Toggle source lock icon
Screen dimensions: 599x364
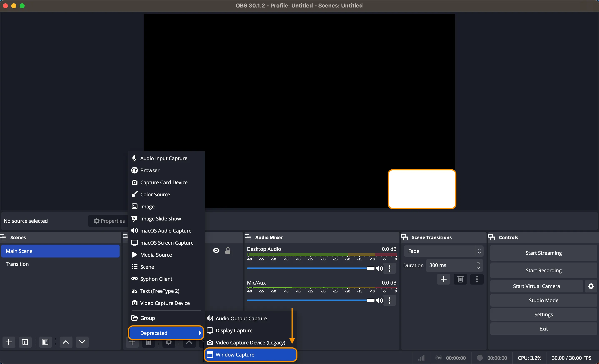[228, 250]
